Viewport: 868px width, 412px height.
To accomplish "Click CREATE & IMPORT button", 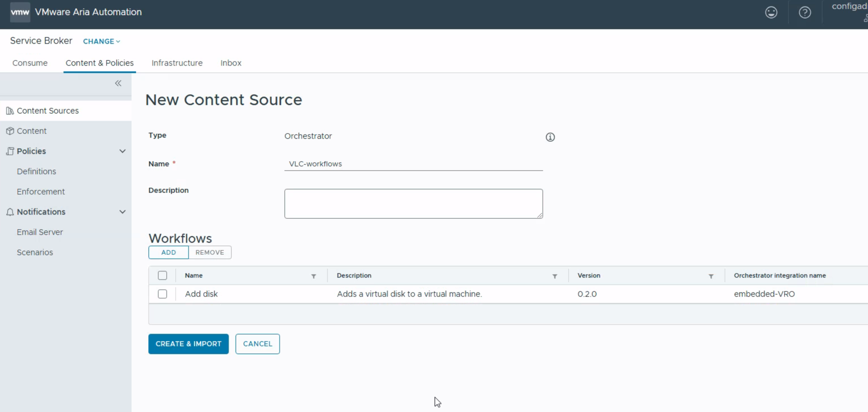I will [188, 344].
